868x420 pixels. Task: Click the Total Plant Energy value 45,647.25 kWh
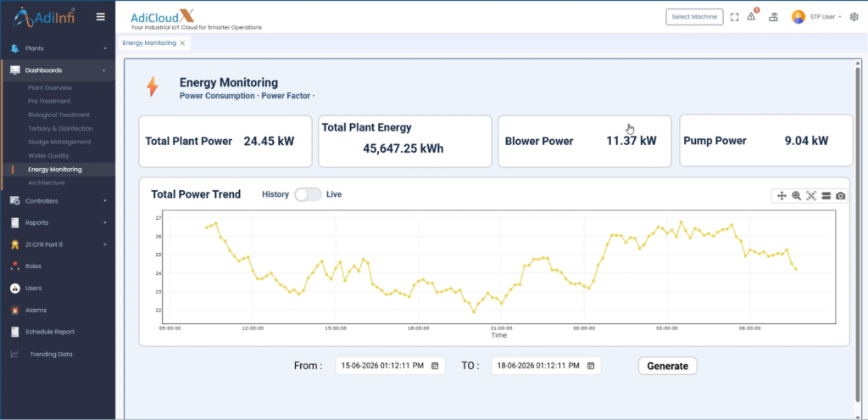[403, 148]
